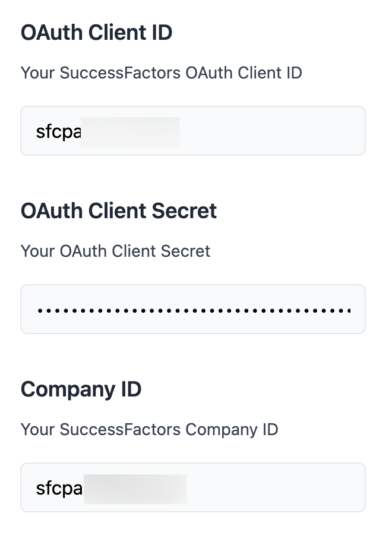Click the "OAuth Client ID" heading label
This screenshot has width=392, height=535.
[96, 33]
